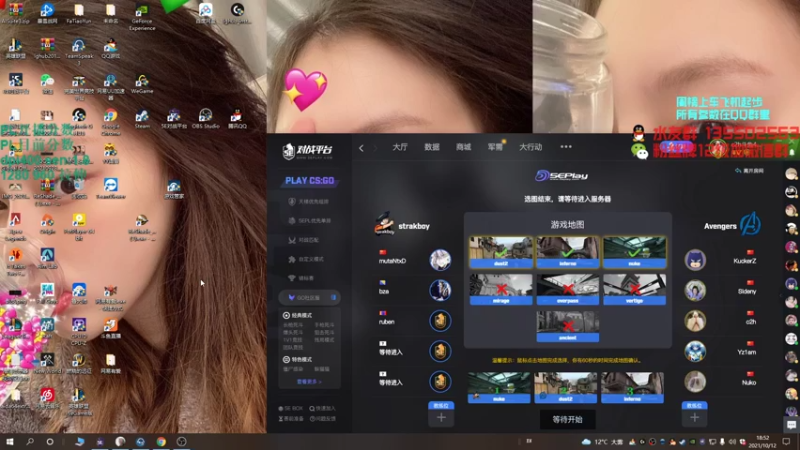Select the dust2 map in the map pool grid
The width and height of the screenshot is (800, 450).
(x=501, y=252)
